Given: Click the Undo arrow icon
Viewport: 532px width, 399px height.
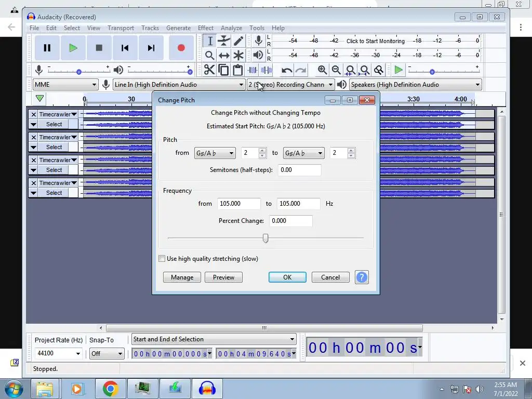Looking at the screenshot, I should point(287,70).
